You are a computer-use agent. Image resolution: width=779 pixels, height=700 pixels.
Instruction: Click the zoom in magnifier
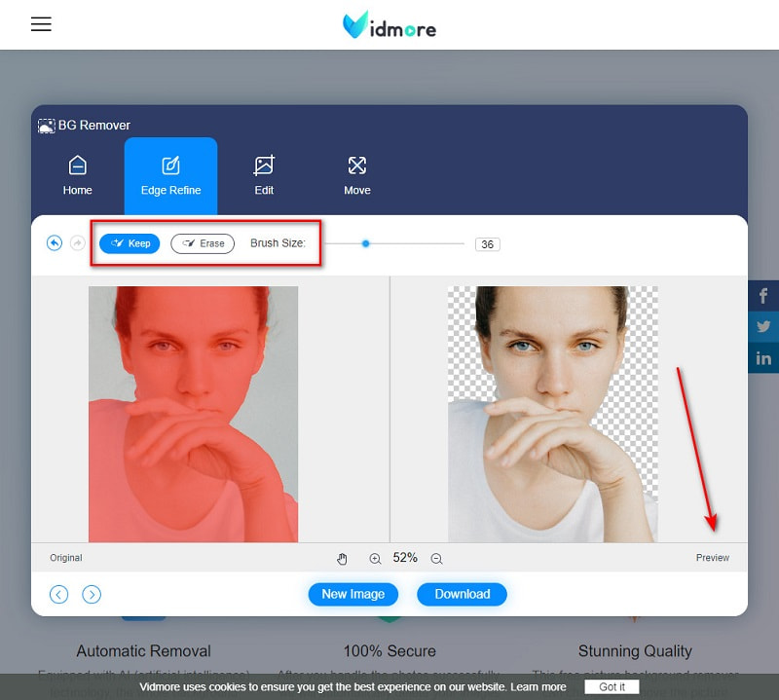pyautogui.click(x=375, y=559)
